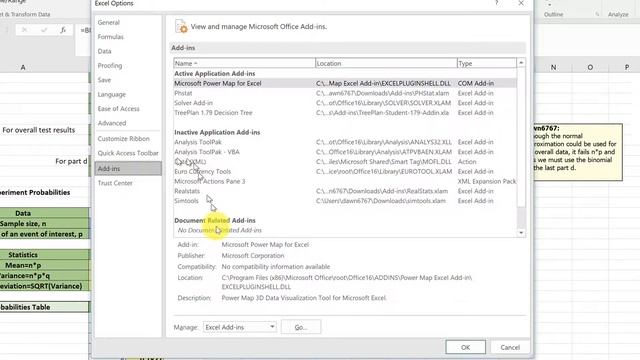This screenshot has width=640, height=360.
Task: Cancel the Excel Options dialog
Action: point(510,347)
